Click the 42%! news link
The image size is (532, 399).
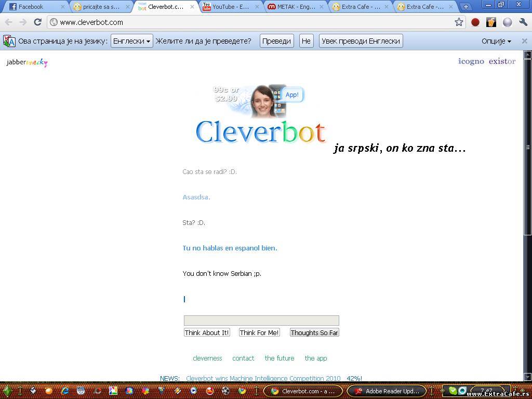(354, 378)
